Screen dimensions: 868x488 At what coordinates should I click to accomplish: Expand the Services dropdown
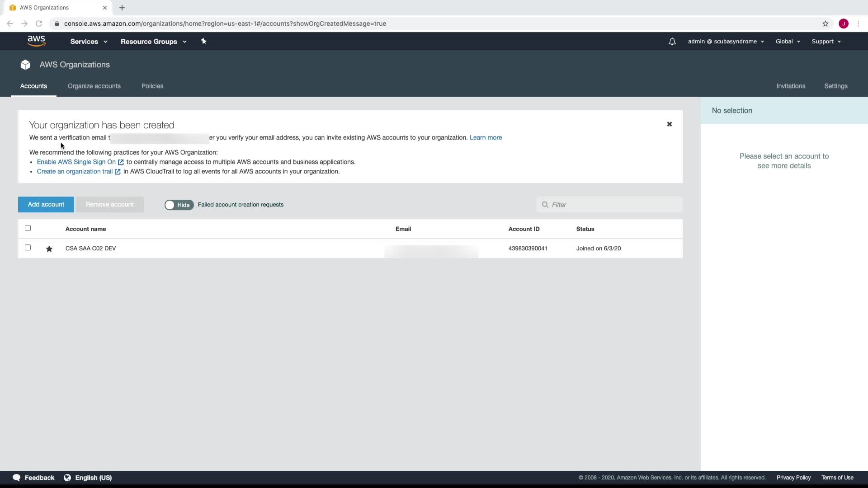89,42
